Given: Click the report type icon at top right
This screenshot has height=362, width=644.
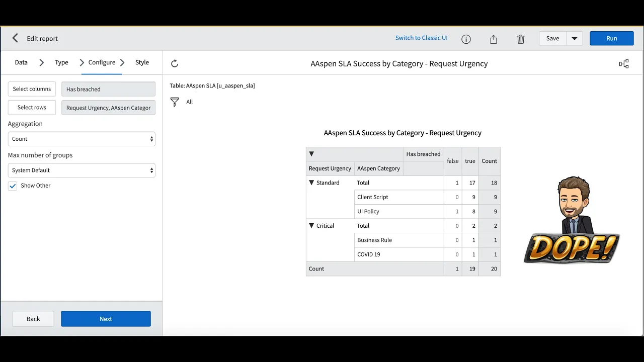Looking at the screenshot, I should click(624, 64).
